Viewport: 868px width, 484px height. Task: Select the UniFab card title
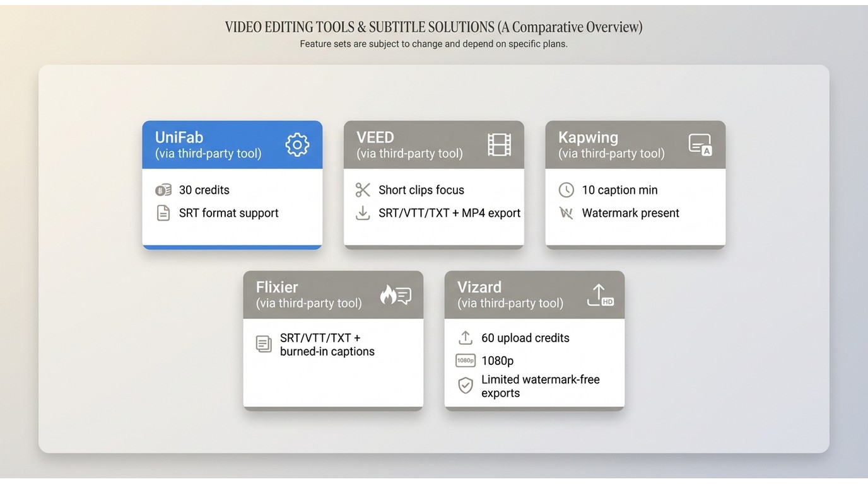coord(179,137)
